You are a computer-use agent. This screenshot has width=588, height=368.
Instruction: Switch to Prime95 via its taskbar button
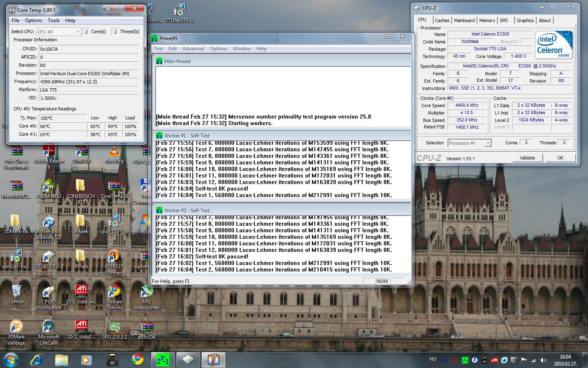[x=163, y=360]
